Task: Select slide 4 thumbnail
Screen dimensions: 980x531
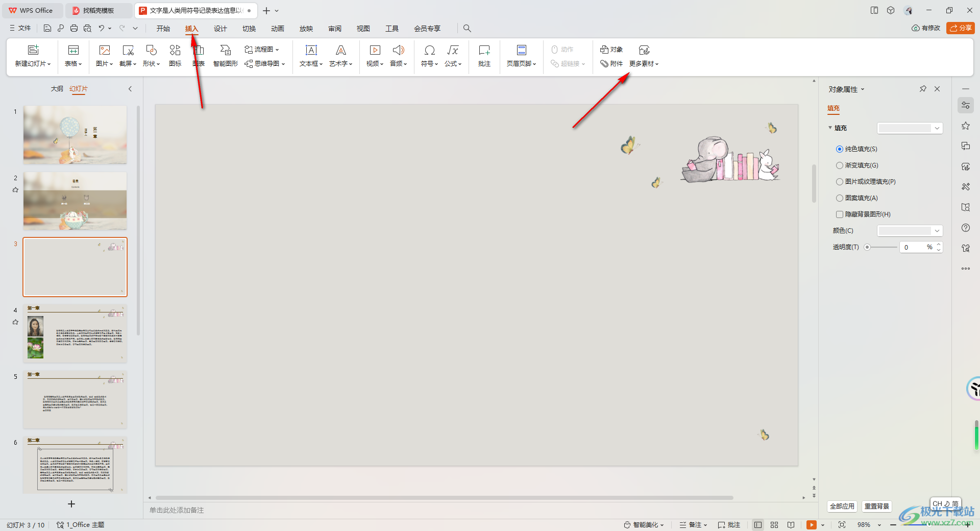Action: pos(75,333)
